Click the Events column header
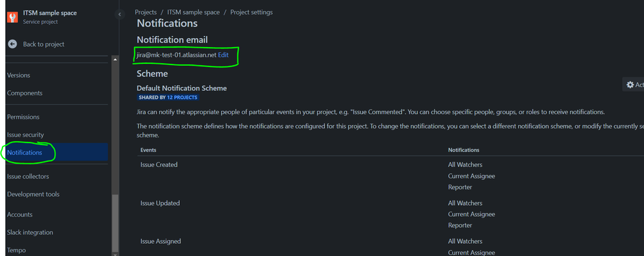The height and width of the screenshot is (256, 644). (x=148, y=150)
